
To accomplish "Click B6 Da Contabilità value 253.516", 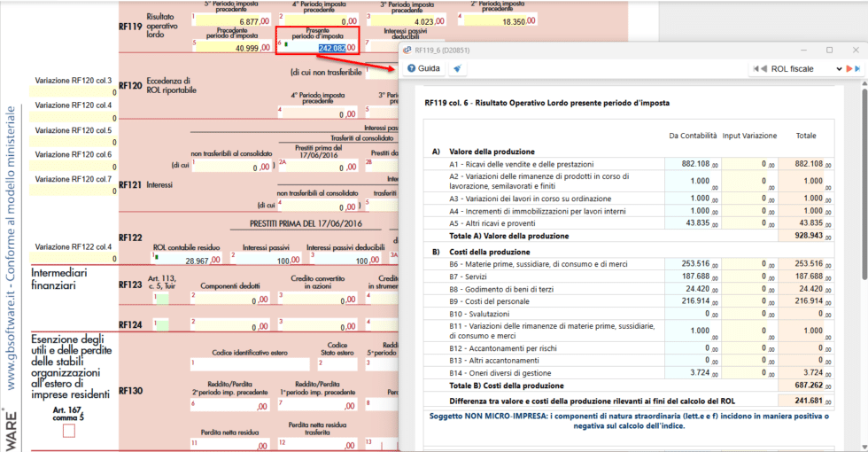I will [x=692, y=264].
